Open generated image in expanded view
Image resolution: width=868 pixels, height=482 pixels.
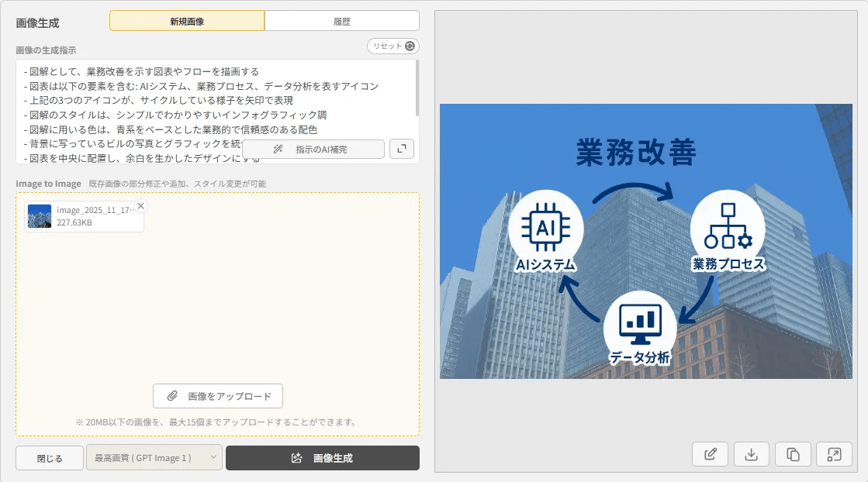pyautogui.click(x=834, y=454)
